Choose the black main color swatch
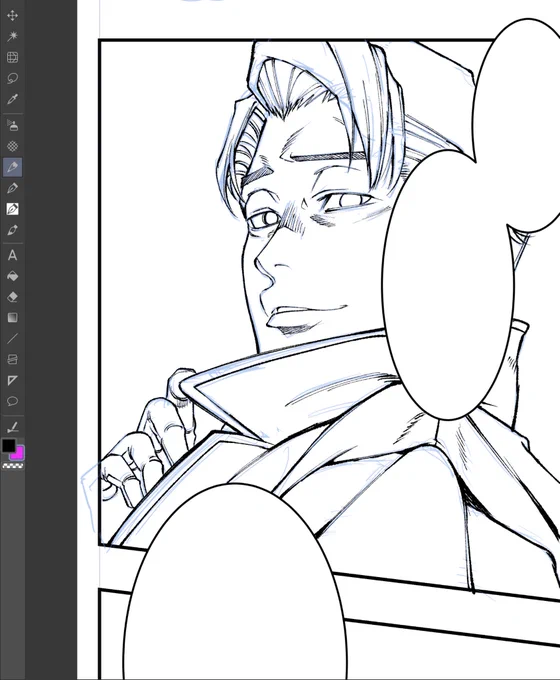This screenshot has height=680, width=560. click(x=8, y=445)
